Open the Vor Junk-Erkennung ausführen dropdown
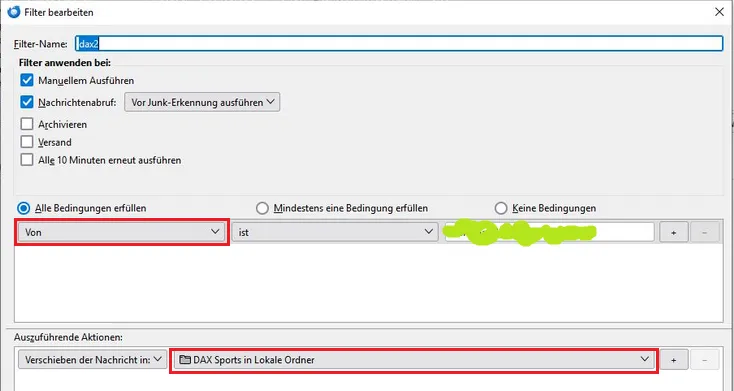This screenshot has width=734, height=391. (x=202, y=102)
